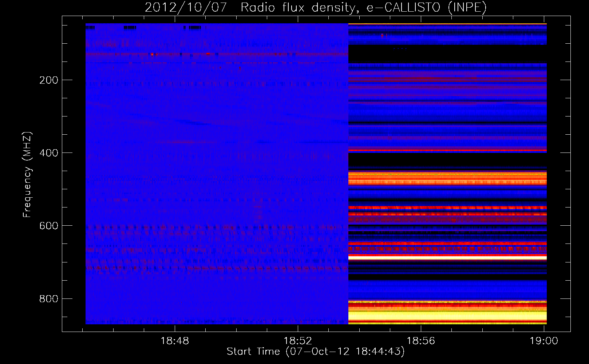Click the 18:48 time tick label

[175, 341]
